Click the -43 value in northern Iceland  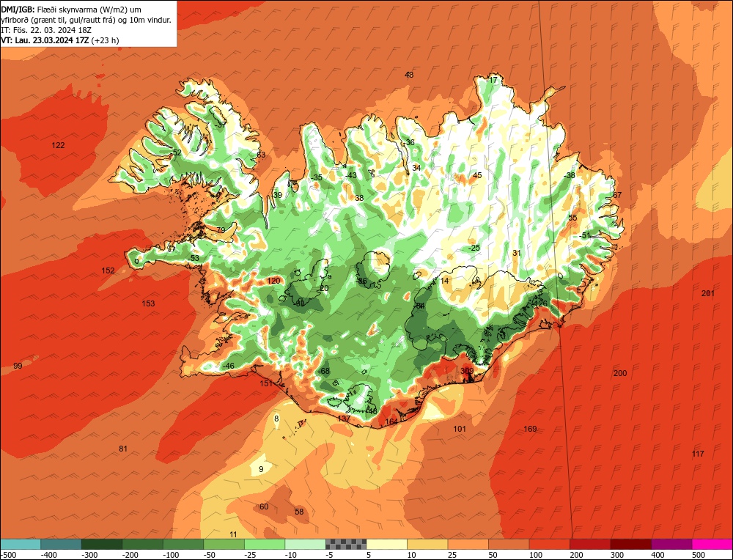pos(350,175)
